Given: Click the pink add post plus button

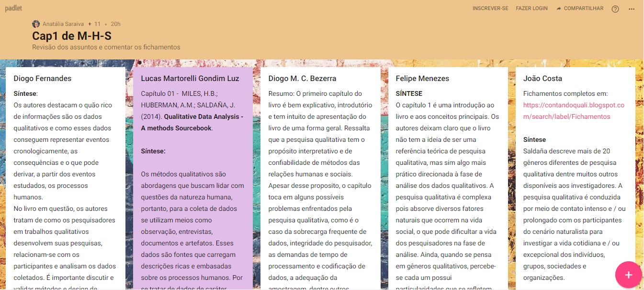Looking at the screenshot, I should click(x=628, y=275).
